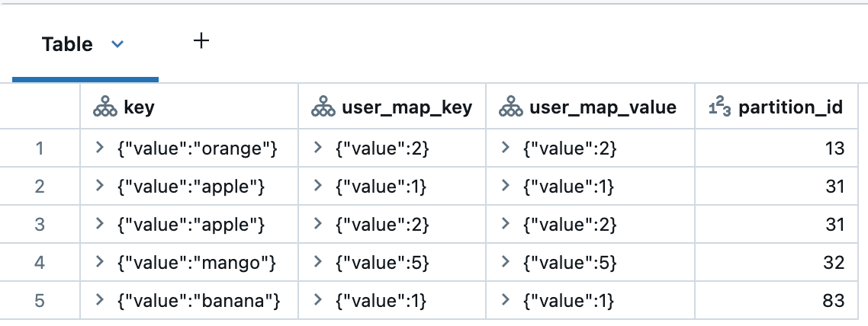Select row number 1
The width and height of the screenshot is (868, 326).
40,149
